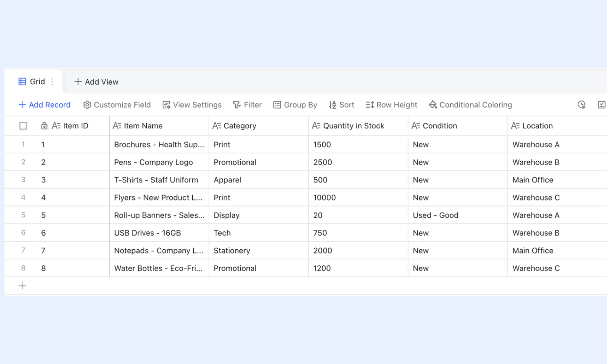Click the 'Brochures - Health Sup...' cell
This screenshot has height=364, width=607.
coord(159,144)
